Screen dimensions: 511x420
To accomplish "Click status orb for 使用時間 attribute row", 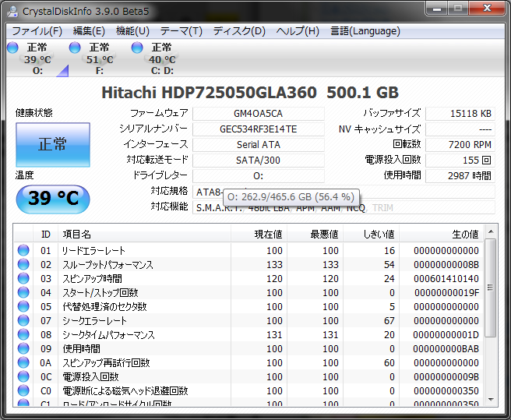I will (23, 348).
